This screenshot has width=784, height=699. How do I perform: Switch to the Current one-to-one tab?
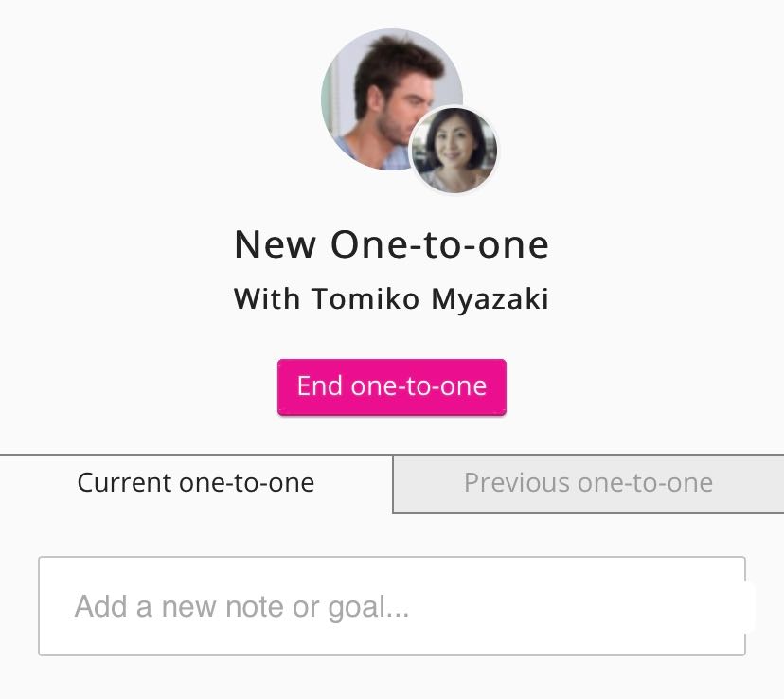coord(196,483)
